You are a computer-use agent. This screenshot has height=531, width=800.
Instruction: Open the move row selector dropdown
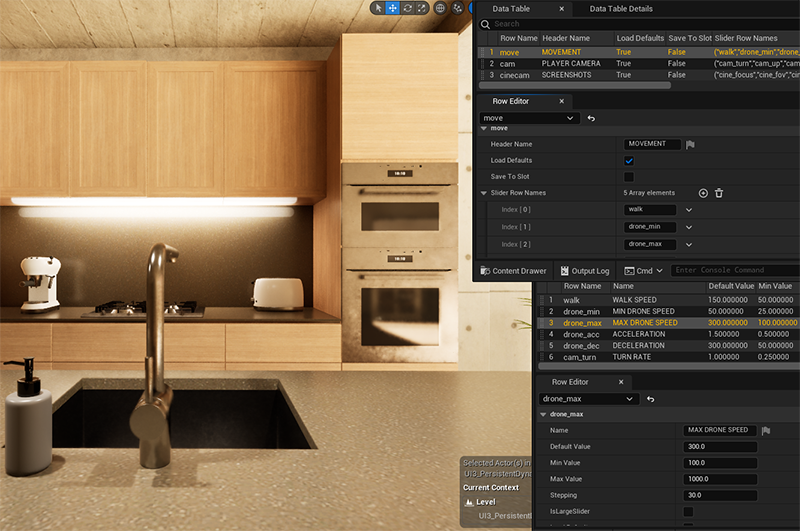[529, 118]
